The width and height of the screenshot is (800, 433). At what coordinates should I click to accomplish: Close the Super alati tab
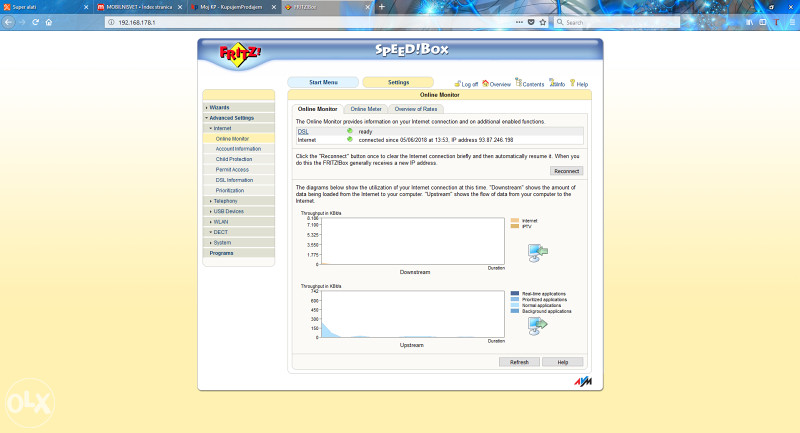86,7
